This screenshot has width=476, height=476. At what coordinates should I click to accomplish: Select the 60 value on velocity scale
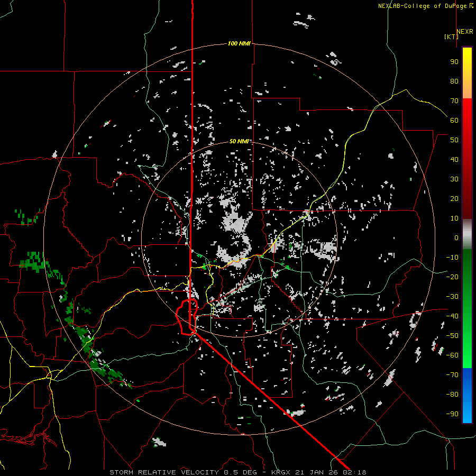(x=454, y=121)
